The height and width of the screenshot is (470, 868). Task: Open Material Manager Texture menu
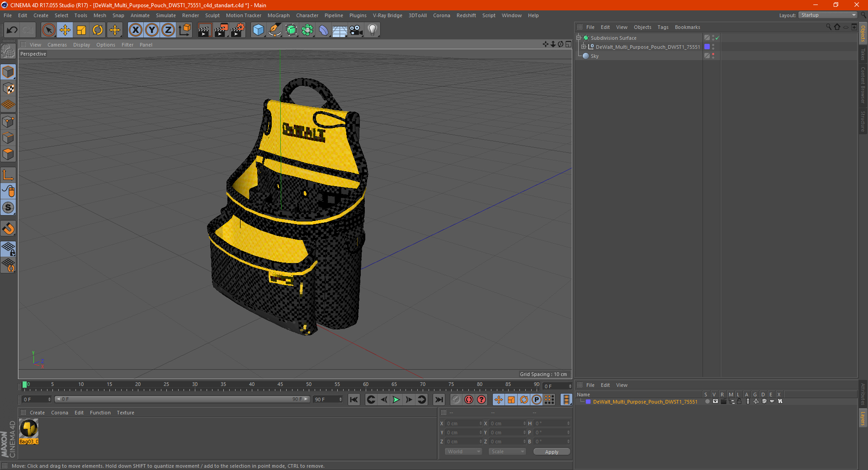click(125, 413)
